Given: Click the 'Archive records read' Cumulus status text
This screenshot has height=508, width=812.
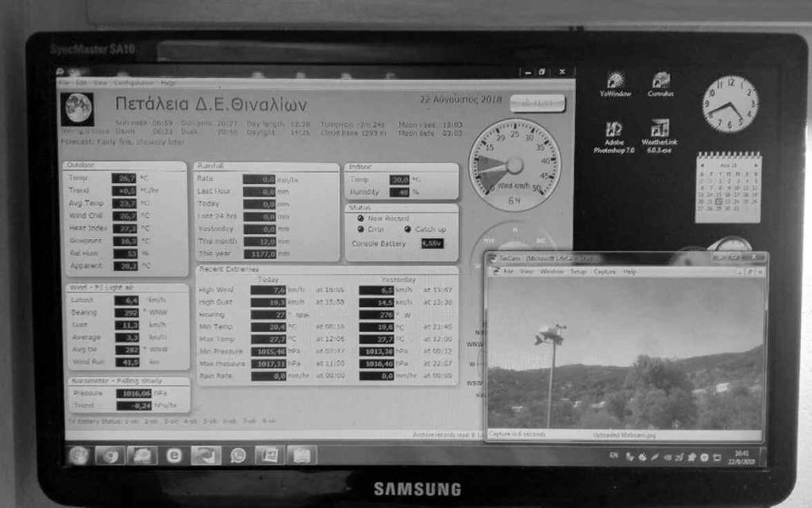Looking at the screenshot, I should tap(448, 435).
